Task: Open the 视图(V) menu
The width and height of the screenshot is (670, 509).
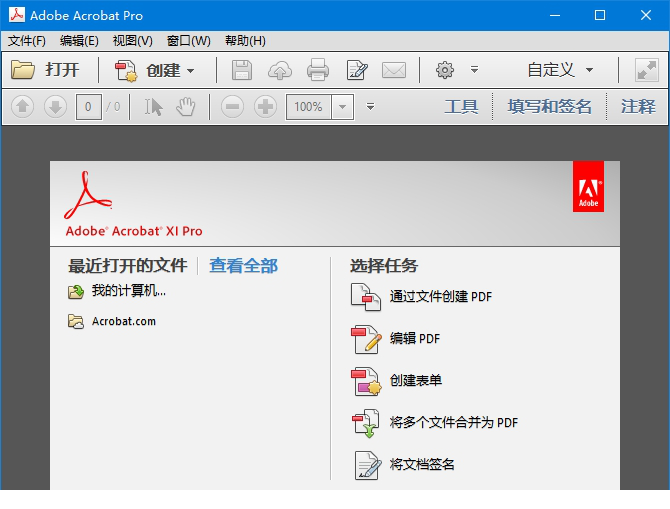Action: pos(132,41)
